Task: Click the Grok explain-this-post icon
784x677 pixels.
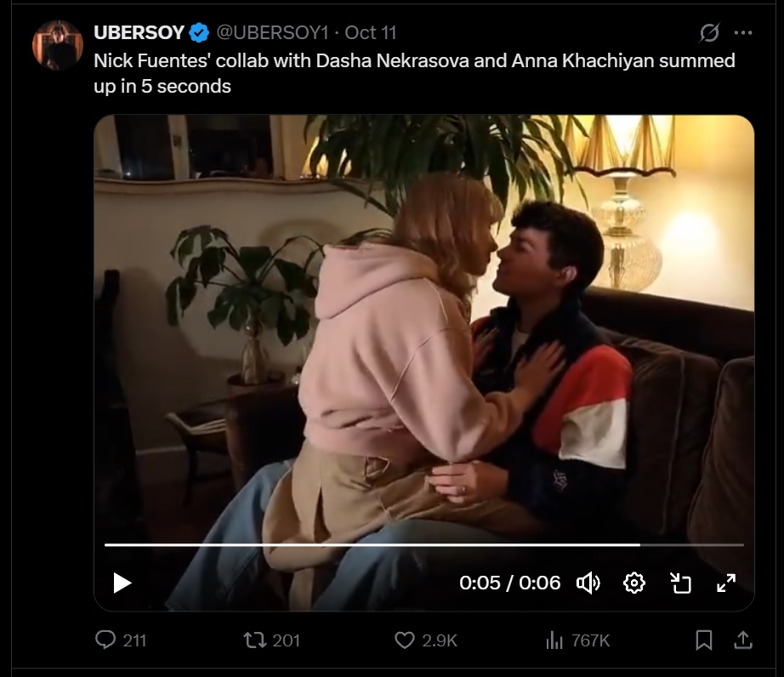Action: (709, 33)
